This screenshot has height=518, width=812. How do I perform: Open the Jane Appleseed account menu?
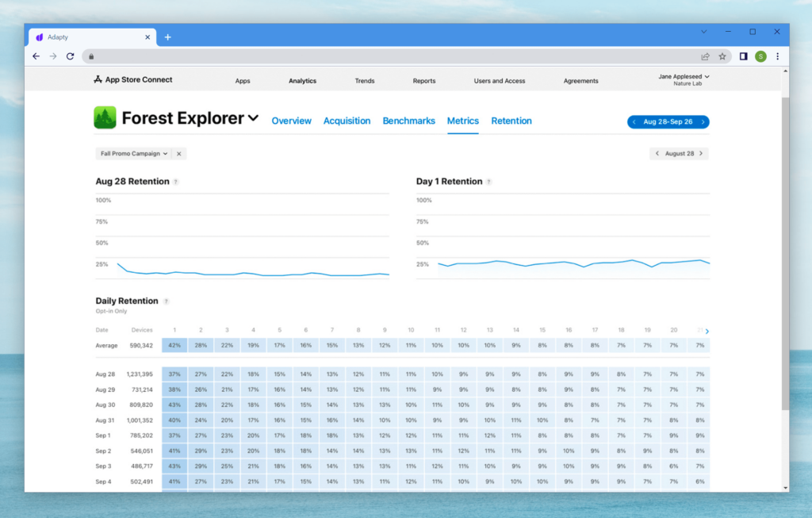coord(684,80)
